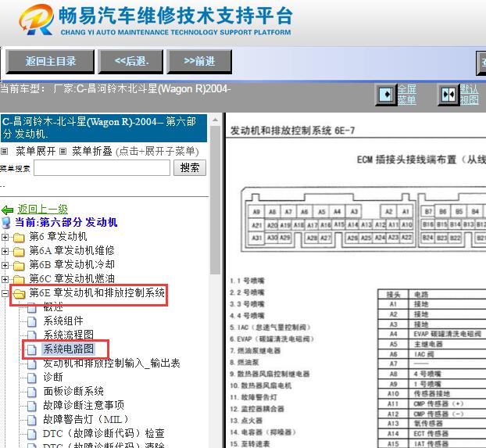
Task: Click the current-section icon beside 当前:第六部分
Action: (x=6, y=223)
